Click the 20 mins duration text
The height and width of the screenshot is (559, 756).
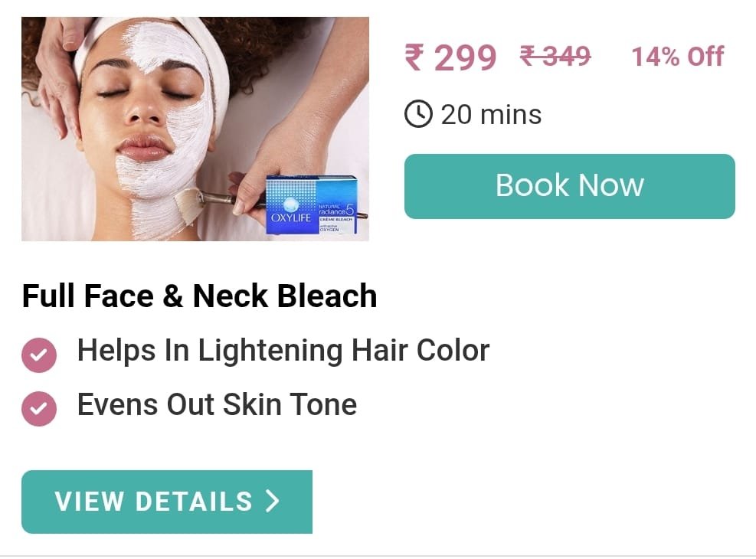(x=491, y=115)
